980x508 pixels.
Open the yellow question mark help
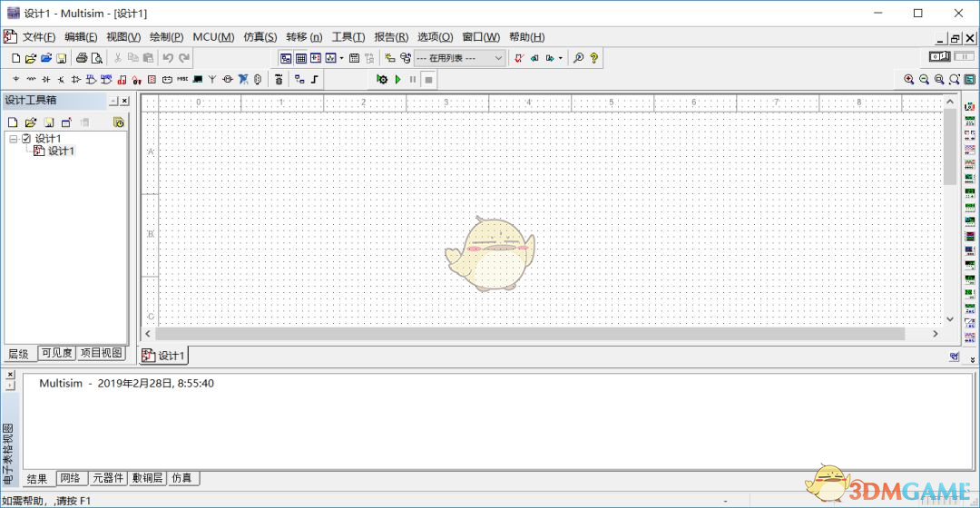point(593,58)
